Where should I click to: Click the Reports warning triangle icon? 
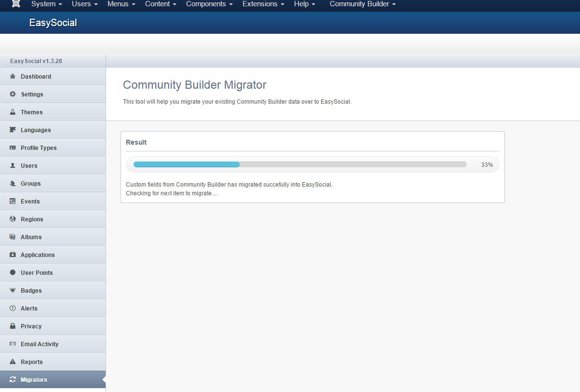tap(13, 362)
